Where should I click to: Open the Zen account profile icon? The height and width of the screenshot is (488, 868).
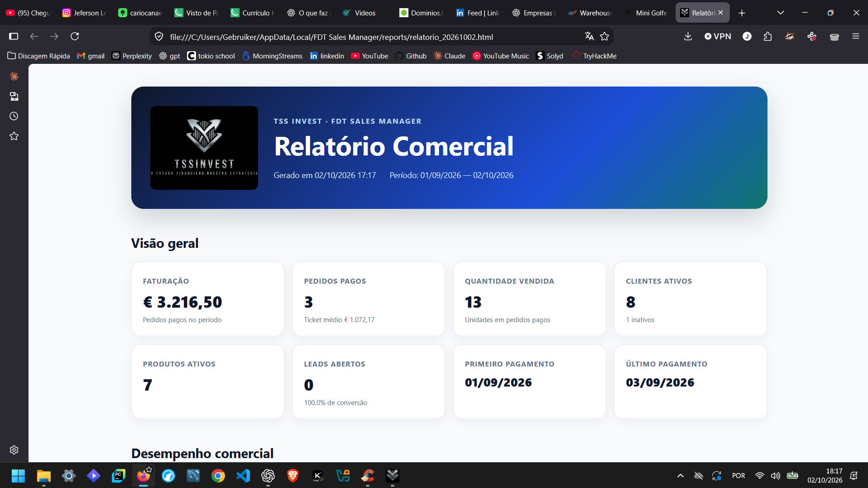(x=747, y=36)
